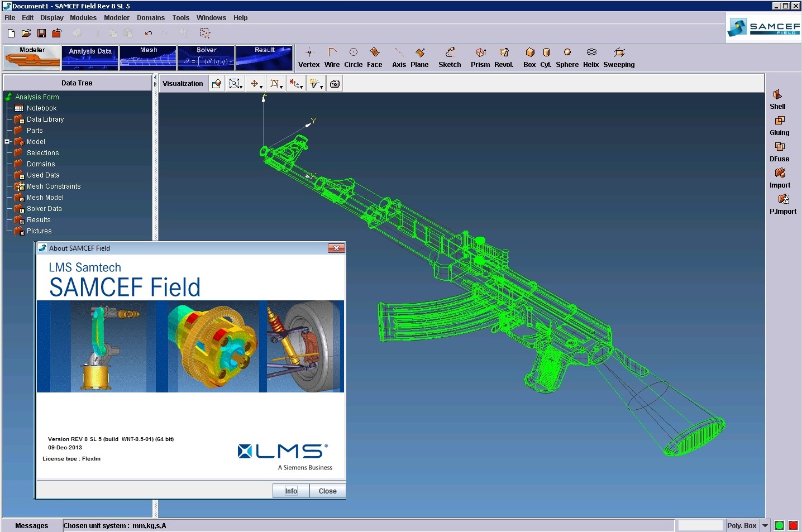
Task: Open the Sketch tool
Action: [x=450, y=57]
